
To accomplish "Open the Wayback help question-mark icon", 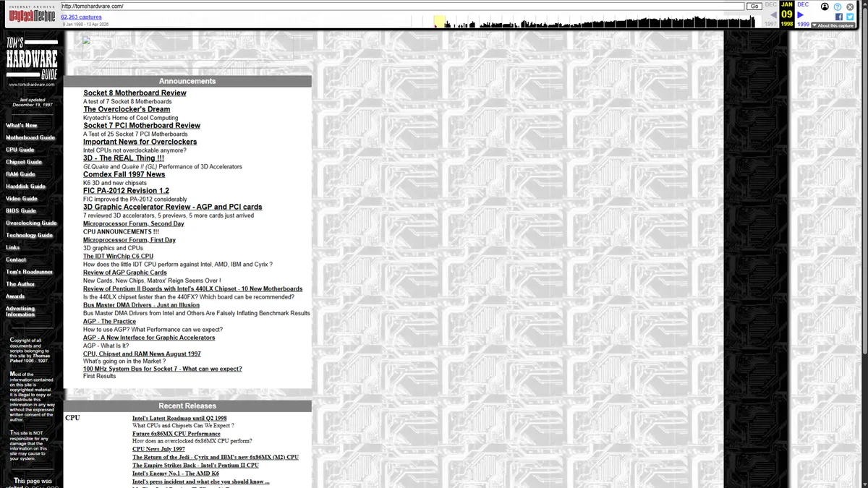I will click(838, 7).
